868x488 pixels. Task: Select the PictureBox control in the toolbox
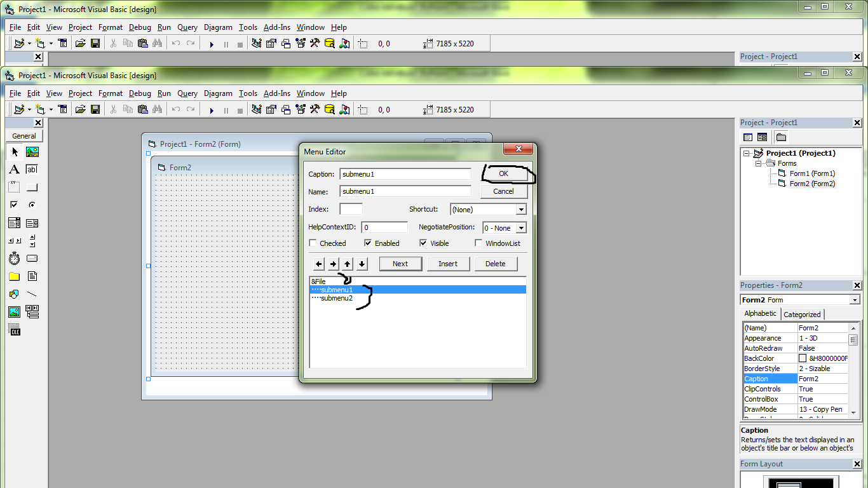pyautogui.click(x=32, y=152)
